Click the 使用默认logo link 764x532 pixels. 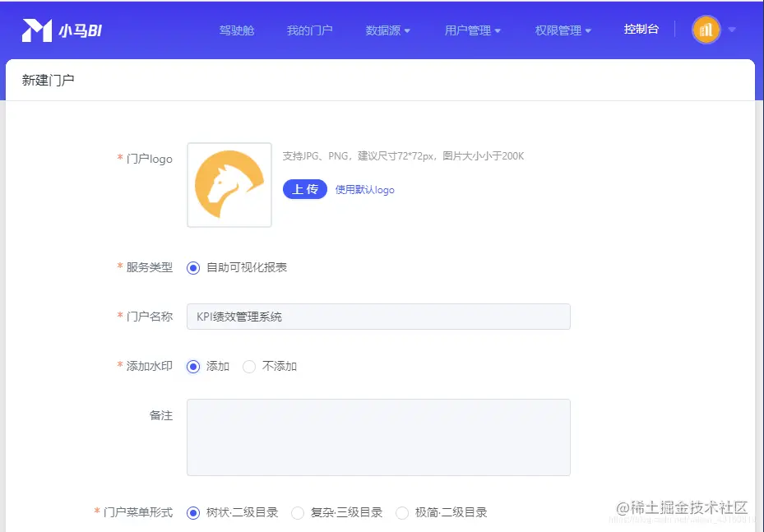[x=364, y=189]
